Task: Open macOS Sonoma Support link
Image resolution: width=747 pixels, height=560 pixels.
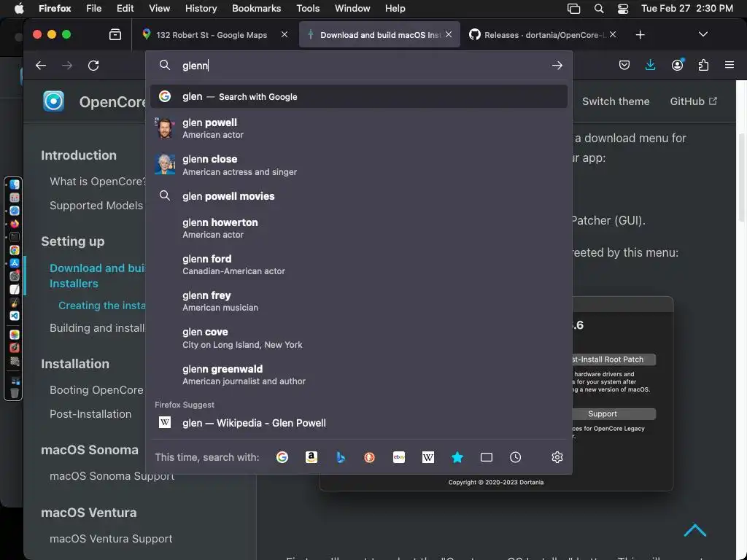Action: (112, 475)
